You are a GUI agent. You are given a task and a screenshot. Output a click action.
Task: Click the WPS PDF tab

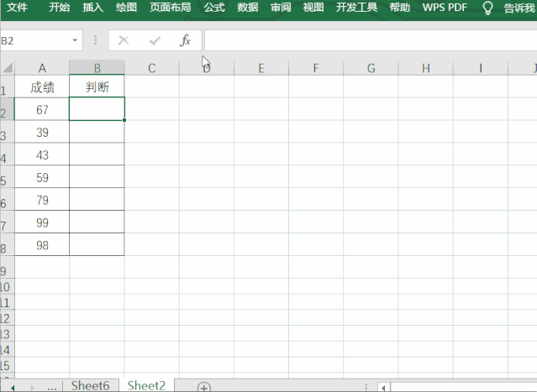(x=445, y=8)
